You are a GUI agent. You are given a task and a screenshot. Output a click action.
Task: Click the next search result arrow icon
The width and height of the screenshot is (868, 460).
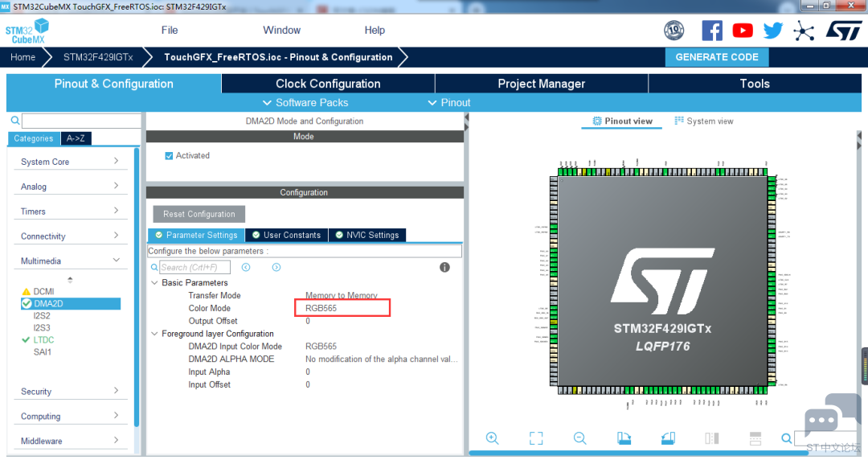pos(276,267)
